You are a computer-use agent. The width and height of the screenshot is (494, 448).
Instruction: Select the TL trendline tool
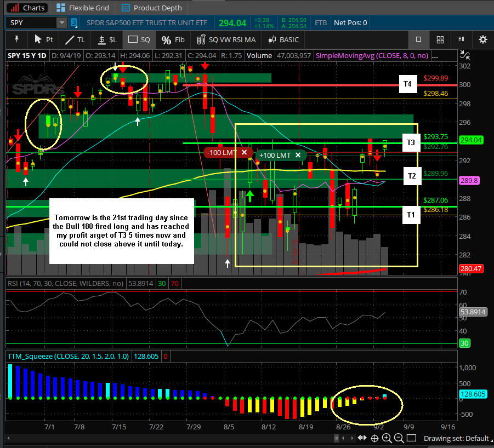click(x=75, y=39)
